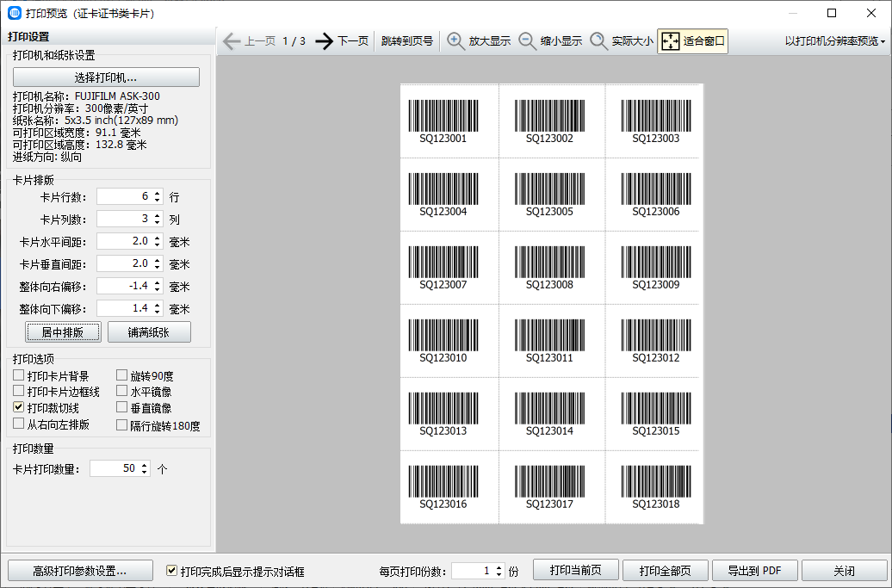This screenshot has height=588, width=892.
Task: Zoom out with 缩小显示 magnifier icon
Action: pyautogui.click(x=527, y=41)
